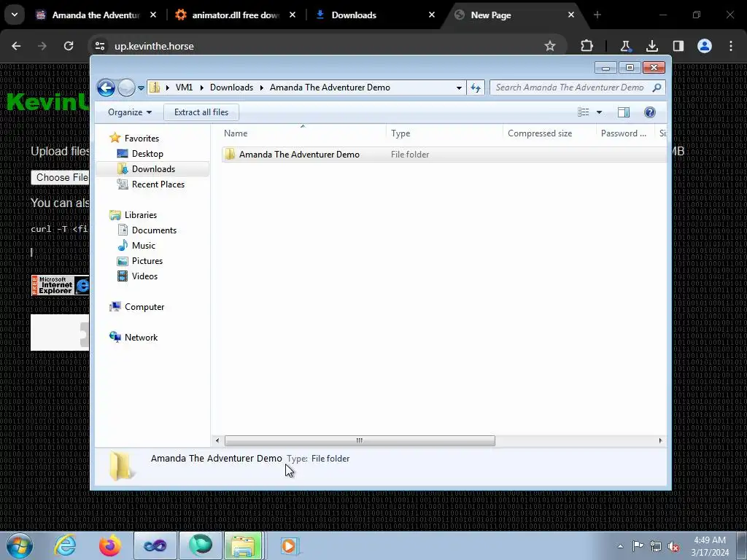The height and width of the screenshot is (560, 747).
Task: Open Desktop in the navigation pane
Action: (x=147, y=154)
